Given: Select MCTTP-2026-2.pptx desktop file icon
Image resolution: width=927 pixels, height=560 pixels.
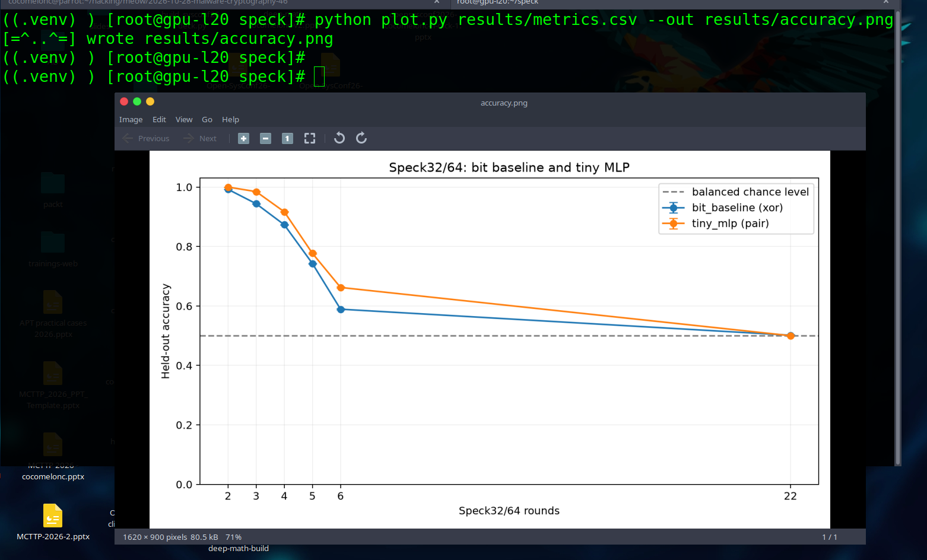Looking at the screenshot, I should [53, 516].
